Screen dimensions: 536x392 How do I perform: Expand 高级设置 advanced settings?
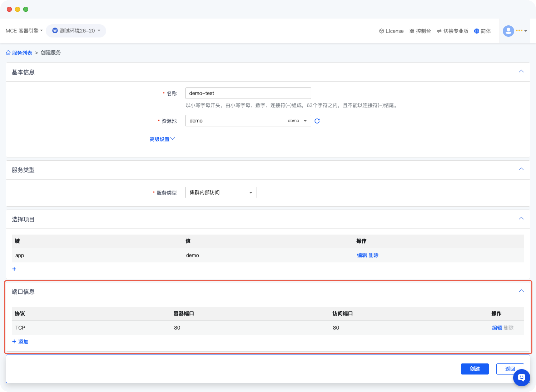click(x=162, y=139)
